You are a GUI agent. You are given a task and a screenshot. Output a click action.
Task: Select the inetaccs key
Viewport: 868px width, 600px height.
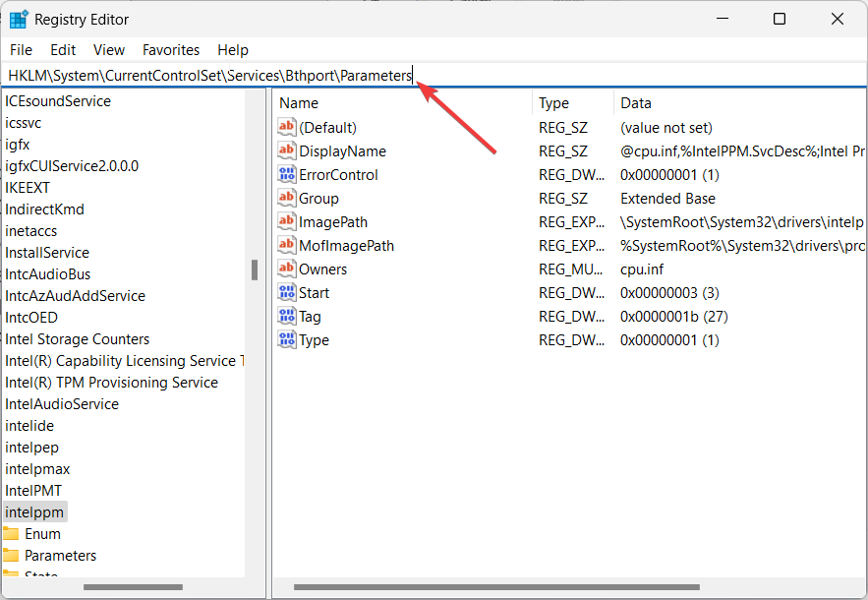31,230
